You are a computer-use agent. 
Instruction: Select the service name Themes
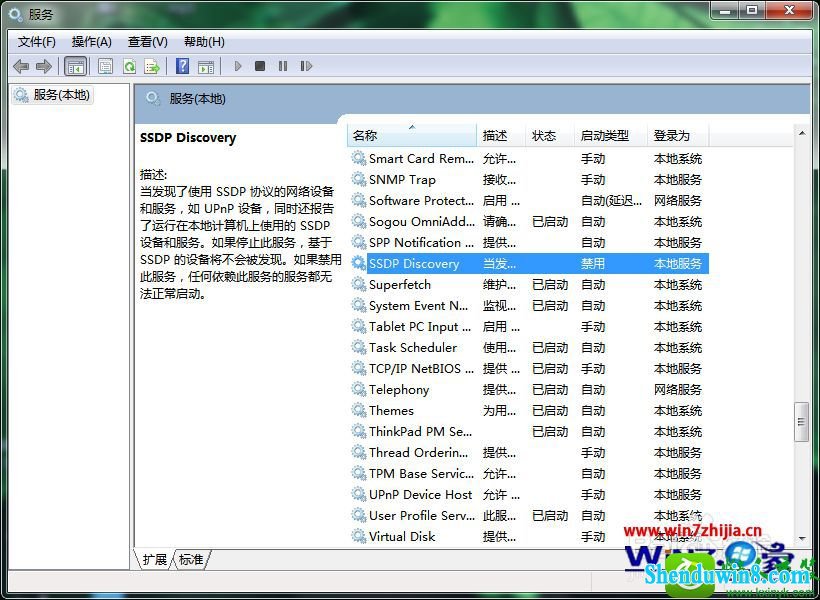tap(391, 411)
